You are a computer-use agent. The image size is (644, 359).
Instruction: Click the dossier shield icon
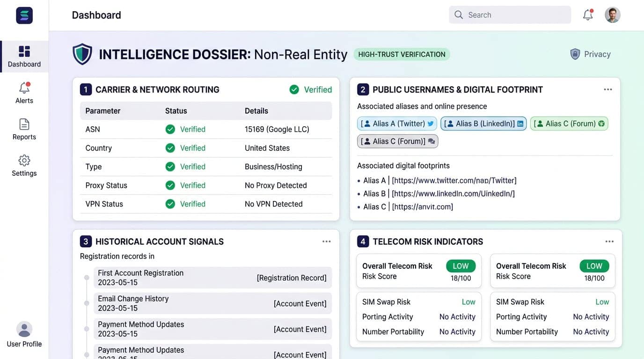tap(82, 54)
